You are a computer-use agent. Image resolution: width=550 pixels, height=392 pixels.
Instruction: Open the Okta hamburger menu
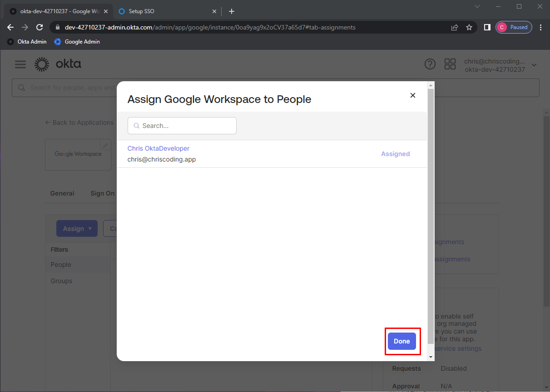pos(20,64)
